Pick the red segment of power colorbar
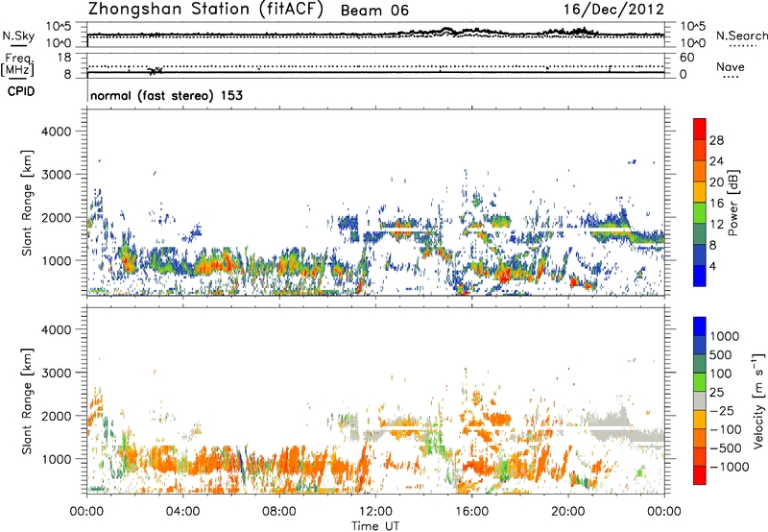Image resolution: width=768 pixels, height=532 pixels. [x=700, y=130]
